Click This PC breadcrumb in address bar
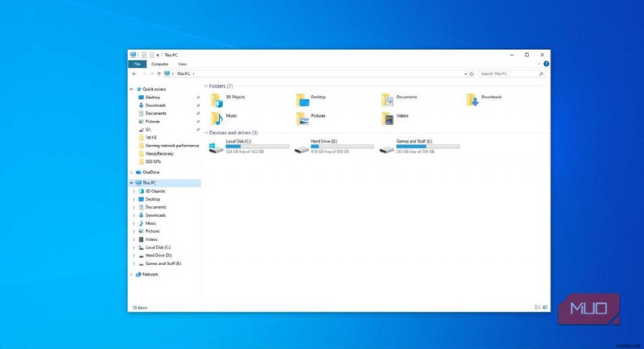644x349 pixels. point(184,74)
